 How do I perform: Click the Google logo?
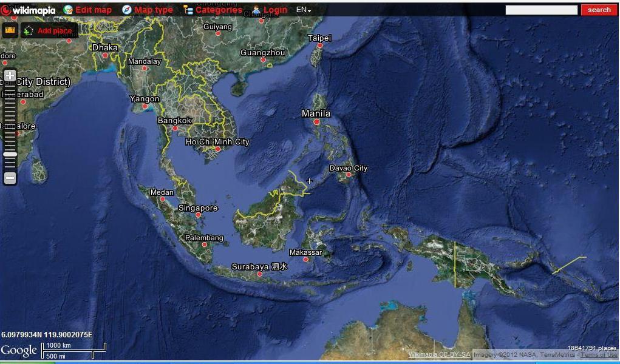(19, 351)
